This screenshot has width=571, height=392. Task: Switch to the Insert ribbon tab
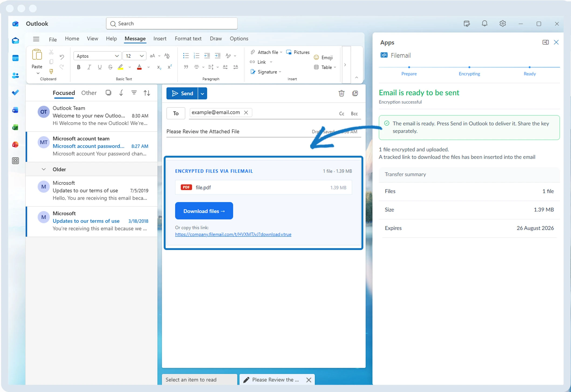coord(160,39)
